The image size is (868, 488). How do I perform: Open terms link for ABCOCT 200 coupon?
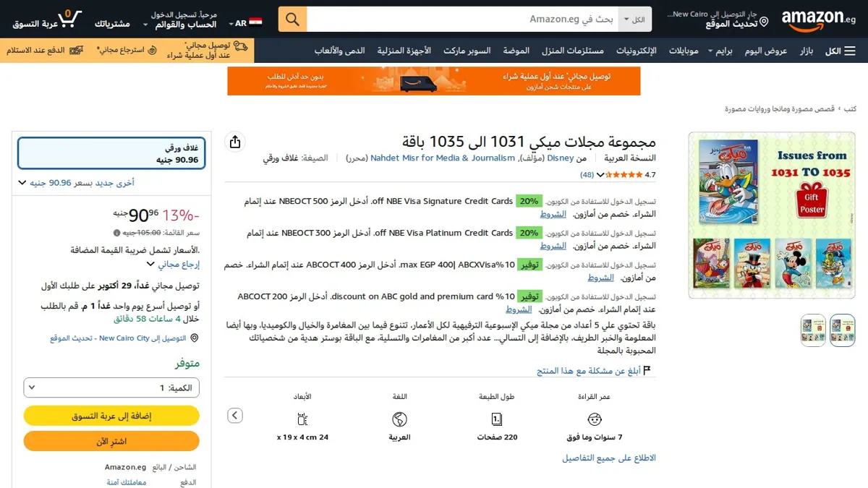(519, 309)
